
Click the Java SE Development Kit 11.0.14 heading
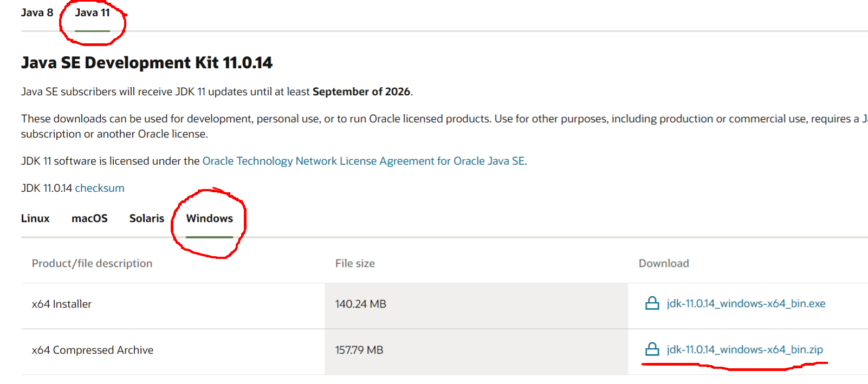pos(146,63)
